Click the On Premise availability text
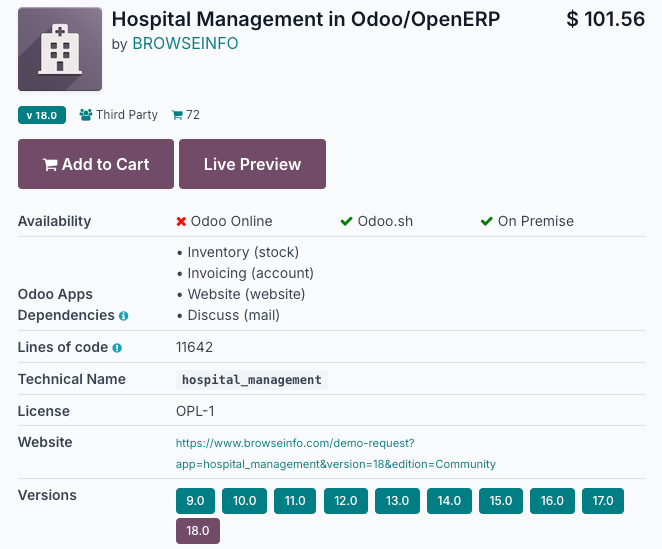This screenshot has height=549, width=662. click(536, 221)
